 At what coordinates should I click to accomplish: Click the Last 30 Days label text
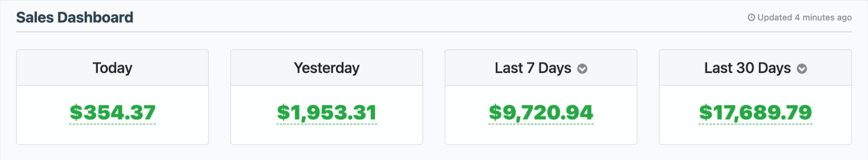tap(747, 68)
